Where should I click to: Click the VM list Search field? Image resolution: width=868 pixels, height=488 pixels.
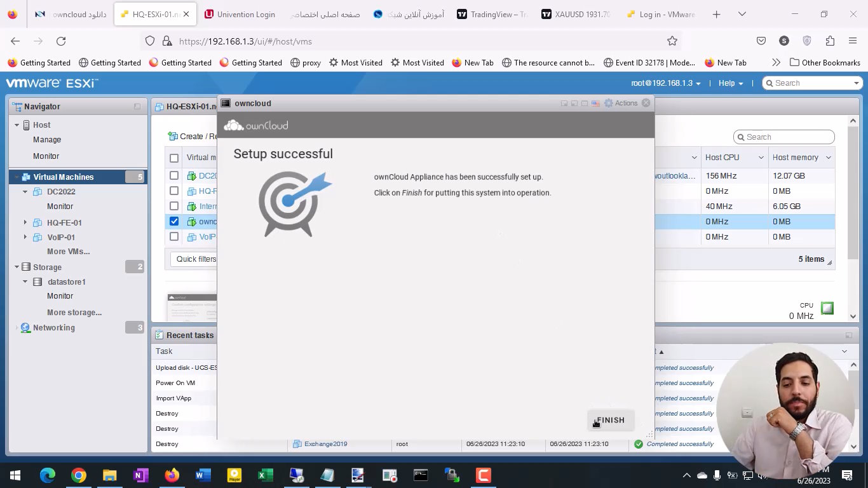(x=784, y=137)
